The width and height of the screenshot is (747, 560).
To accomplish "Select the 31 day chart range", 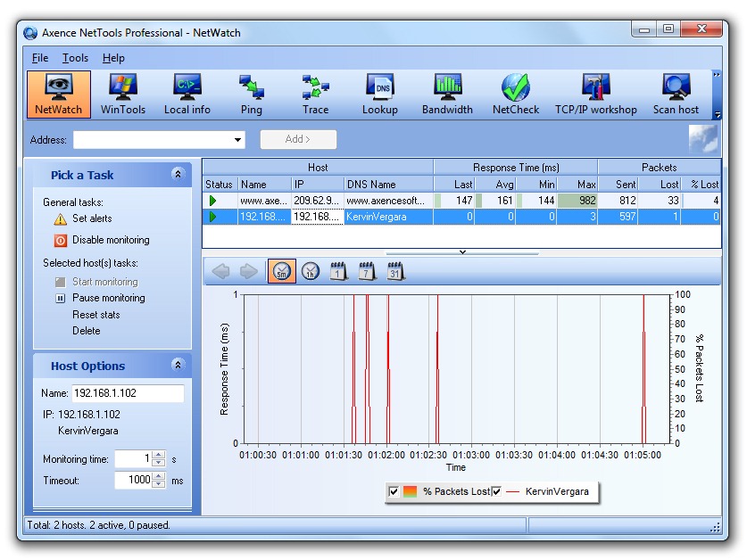I will coord(395,271).
